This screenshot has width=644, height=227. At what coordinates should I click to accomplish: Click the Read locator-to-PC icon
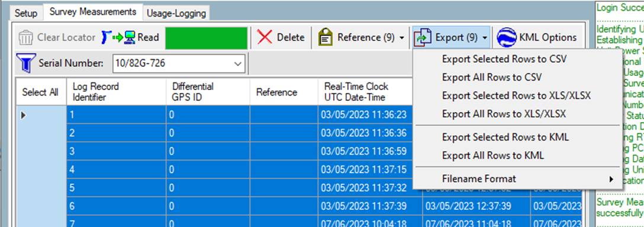click(118, 37)
